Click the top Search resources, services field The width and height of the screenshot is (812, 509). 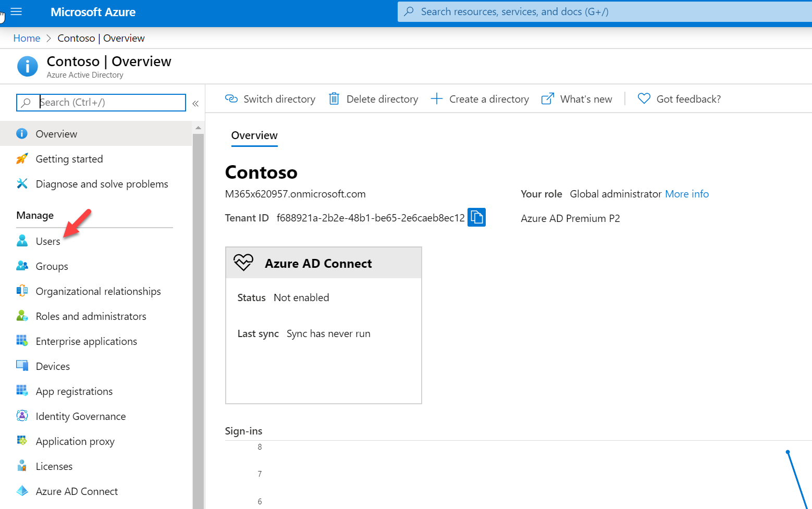[605, 11]
